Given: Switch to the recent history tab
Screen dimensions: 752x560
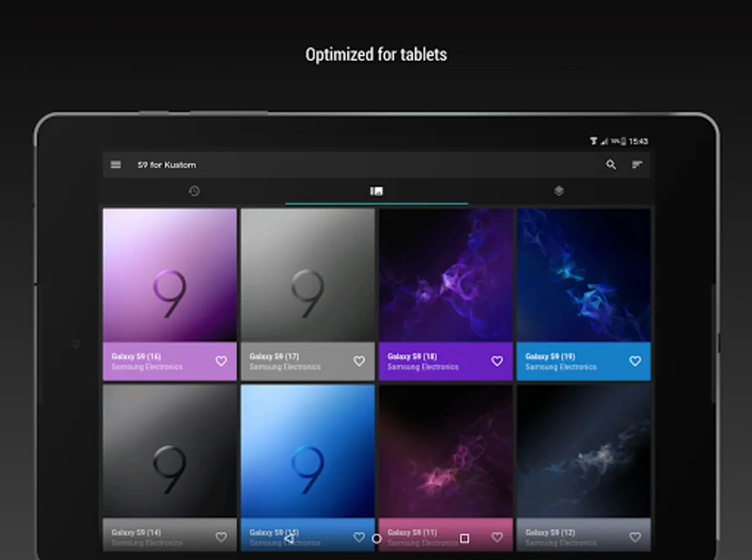Looking at the screenshot, I should point(194,191).
